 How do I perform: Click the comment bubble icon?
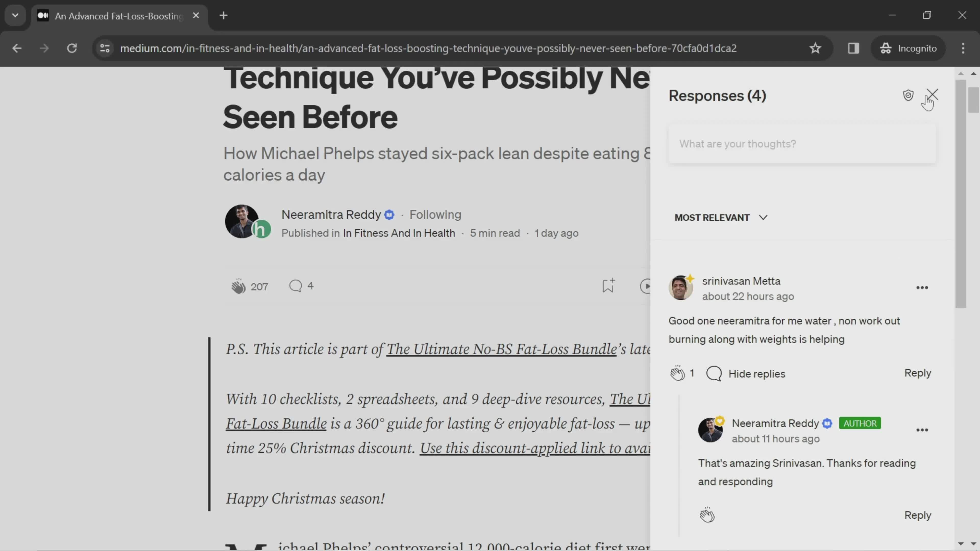coord(295,285)
